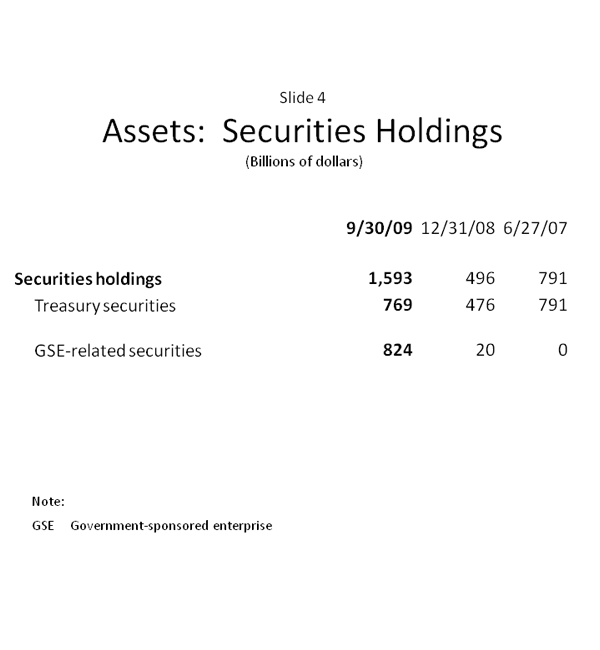Click the 'Slide 4' label
This screenshot has width=600, height=650.
[x=302, y=98]
